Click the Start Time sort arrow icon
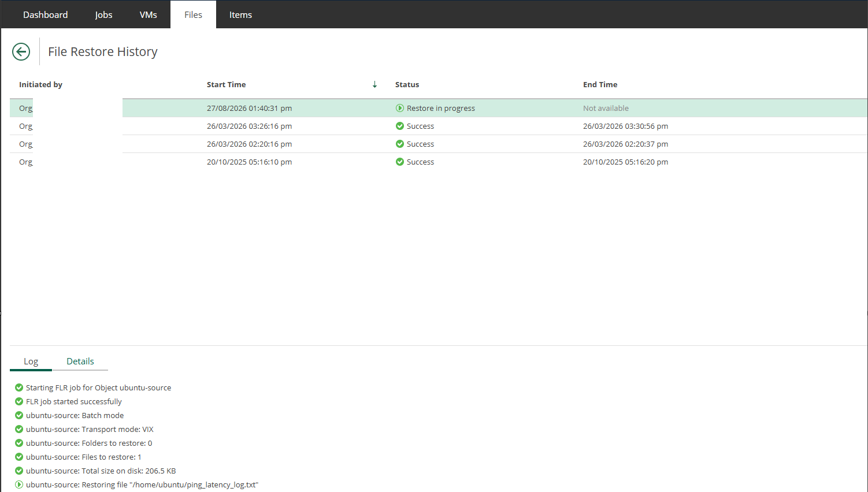Image resolution: width=868 pixels, height=492 pixels. pos(374,84)
